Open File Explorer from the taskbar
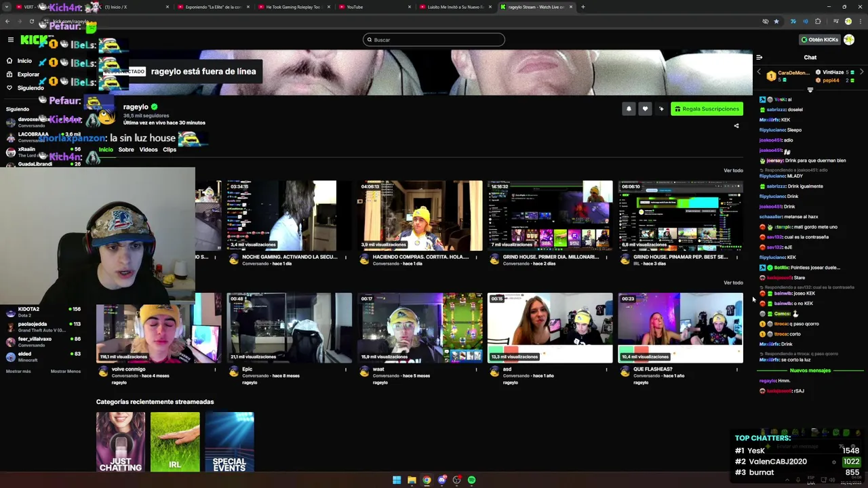Image resolution: width=868 pixels, height=488 pixels. pyautogui.click(x=412, y=480)
